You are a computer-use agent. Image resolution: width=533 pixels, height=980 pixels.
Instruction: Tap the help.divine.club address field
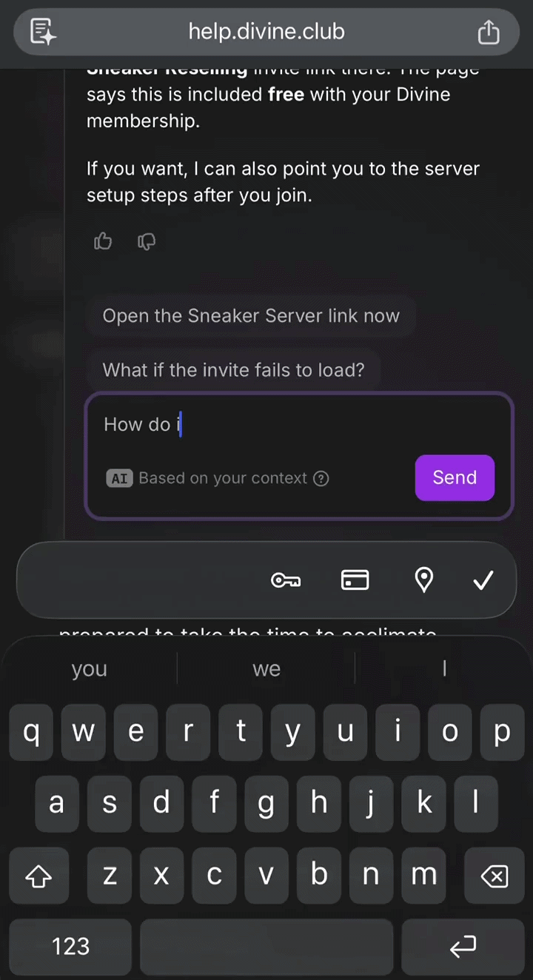tap(266, 32)
